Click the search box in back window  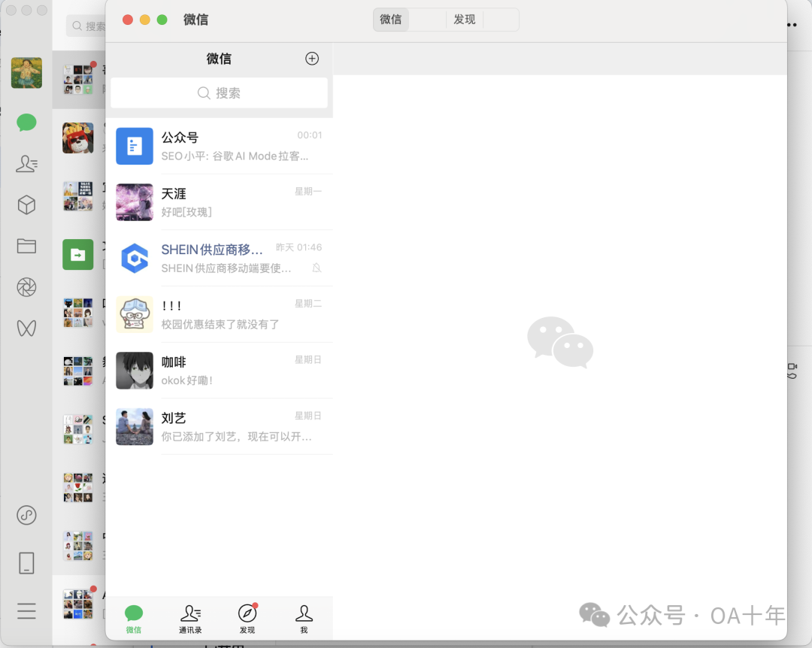pos(86,26)
